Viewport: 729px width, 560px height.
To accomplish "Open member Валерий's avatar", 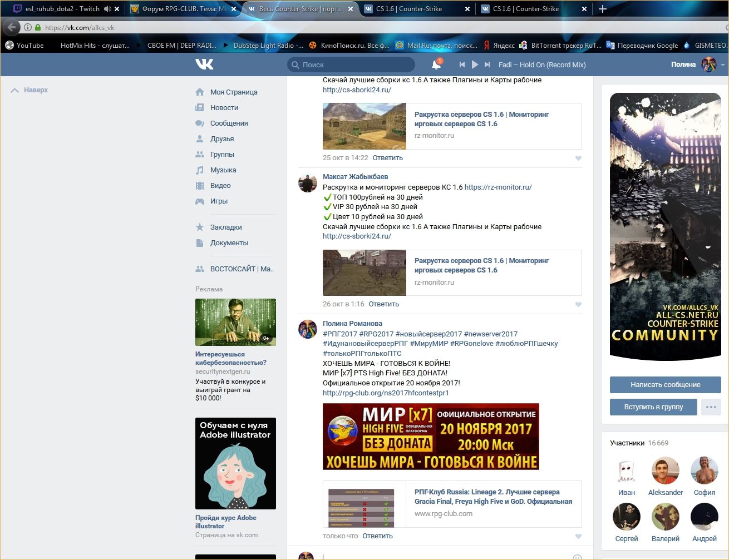I will 666,517.
